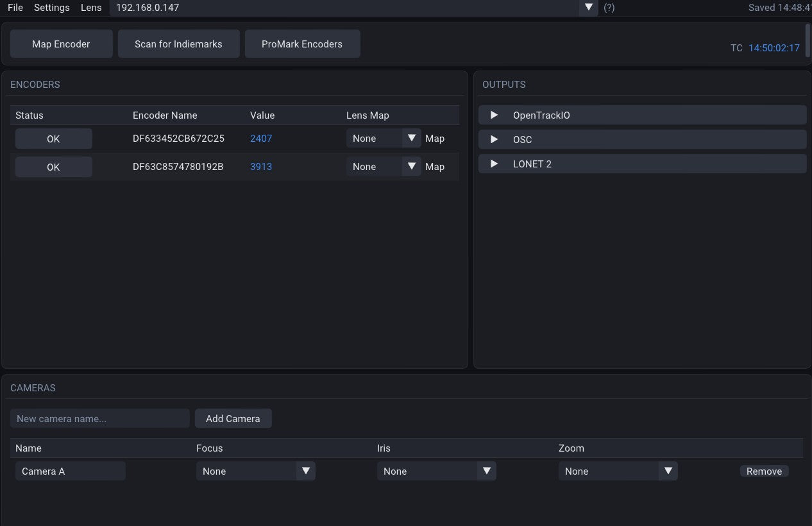Click the Saved 14:48 status text

point(780,8)
